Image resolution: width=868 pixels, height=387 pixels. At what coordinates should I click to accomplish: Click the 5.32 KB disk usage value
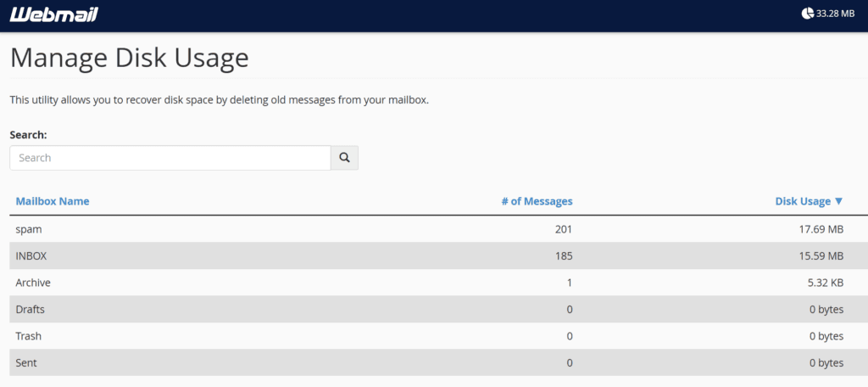click(825, 283)
